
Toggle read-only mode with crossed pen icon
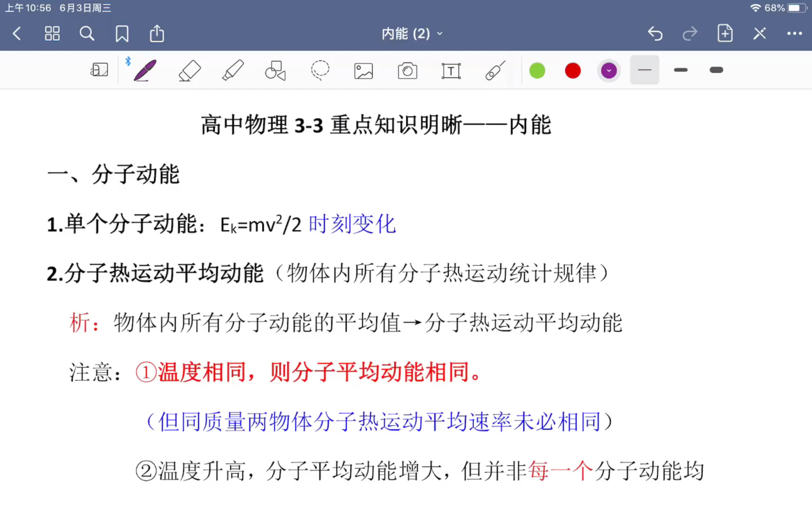click(x=760, y=34)
